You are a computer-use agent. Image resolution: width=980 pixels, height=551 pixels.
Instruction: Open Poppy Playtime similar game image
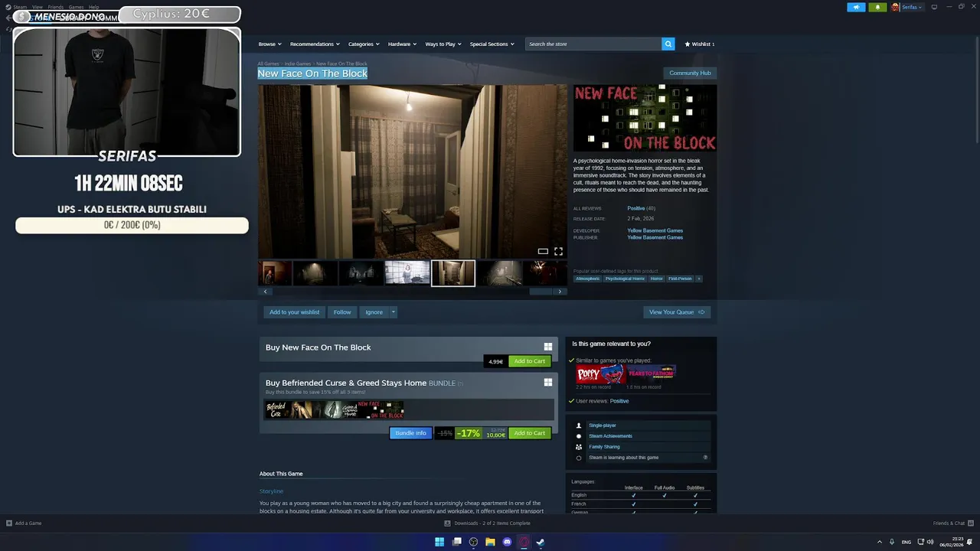tap(600, 374)
